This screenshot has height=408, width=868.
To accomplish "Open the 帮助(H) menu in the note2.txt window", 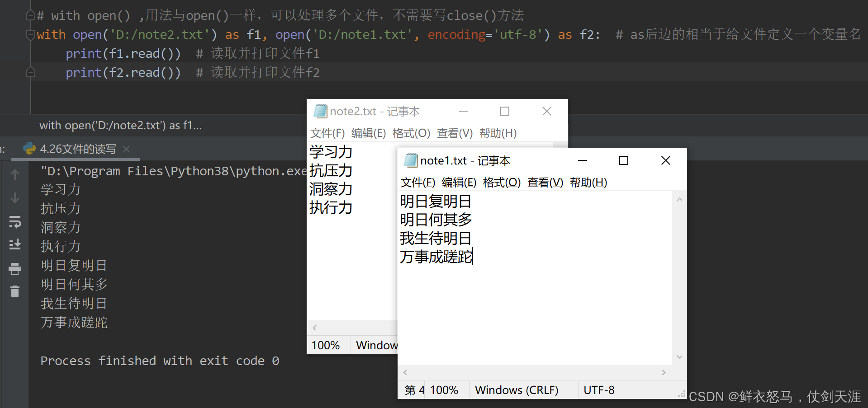I will coord(498,133).
